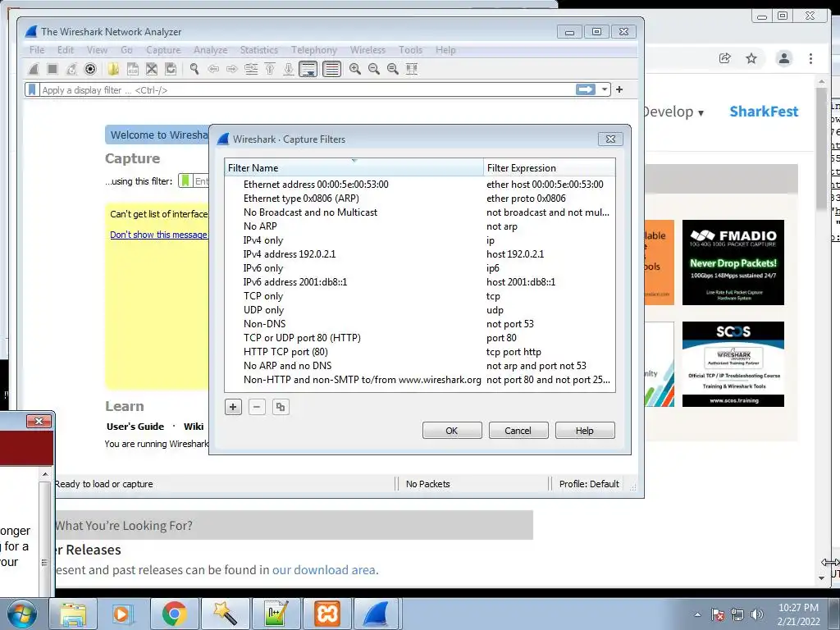Remove selected capture filter with minus button
This screenshot has height=630, width=840.
[257, 407]
